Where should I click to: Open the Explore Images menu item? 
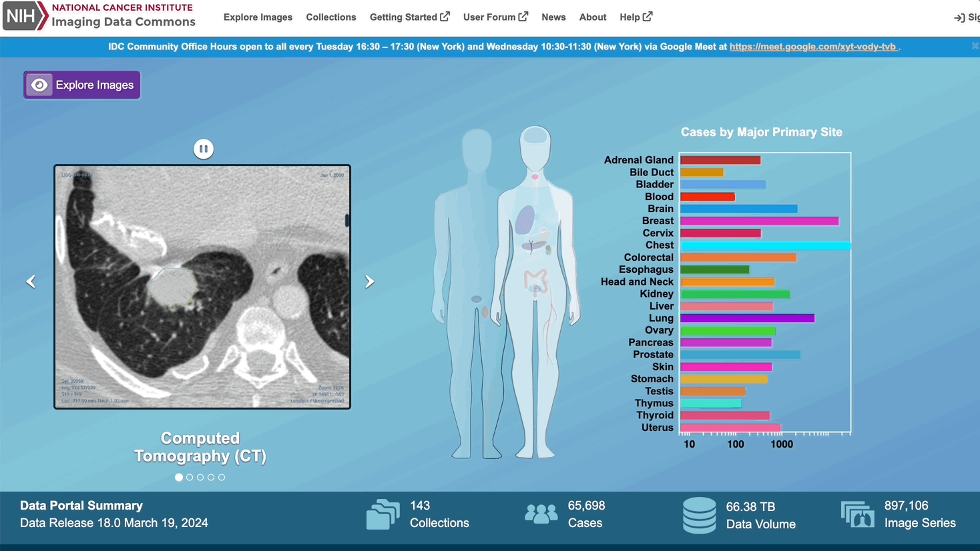[x=258, y=17]
